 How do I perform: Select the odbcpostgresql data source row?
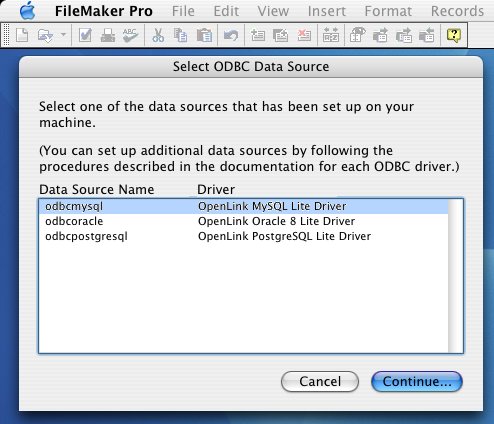(244, 236)
